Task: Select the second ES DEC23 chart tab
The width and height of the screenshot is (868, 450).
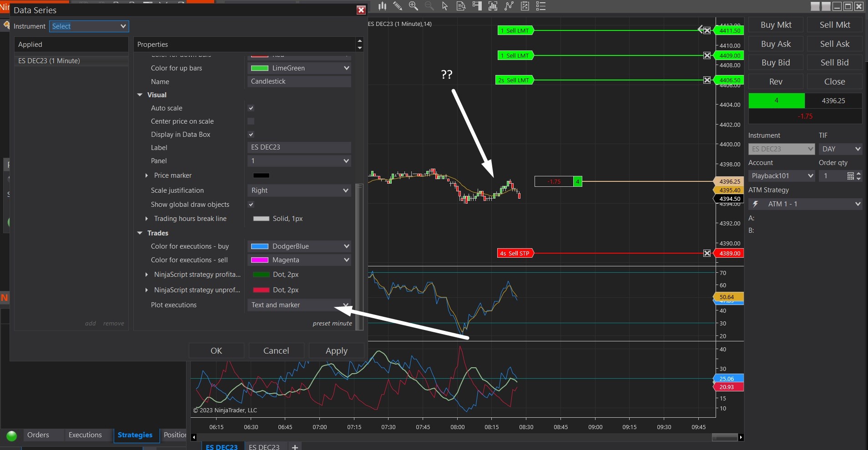Action: pyautogui.click(x=264, y=447)
